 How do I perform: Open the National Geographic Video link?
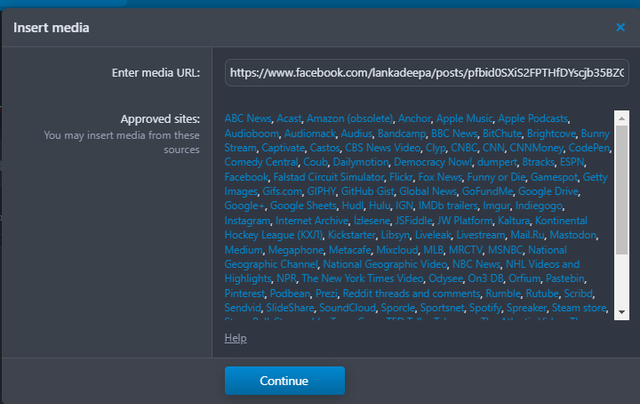pos(385,264)
